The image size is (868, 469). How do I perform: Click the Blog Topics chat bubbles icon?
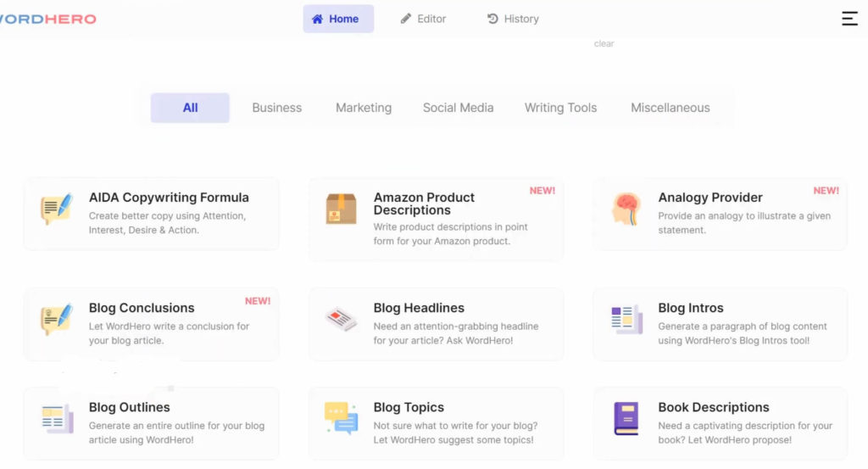pyautogui.click(x=341, y=418)
